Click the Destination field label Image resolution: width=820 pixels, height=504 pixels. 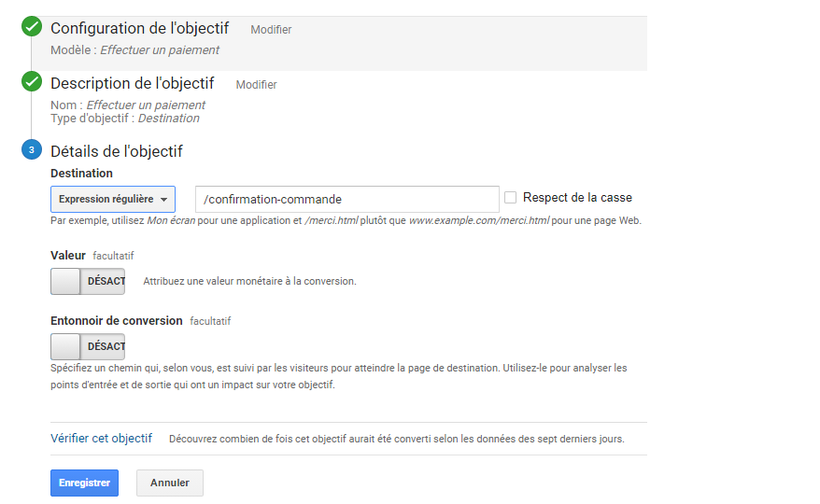pyautogui.click(x=81, y=174)
